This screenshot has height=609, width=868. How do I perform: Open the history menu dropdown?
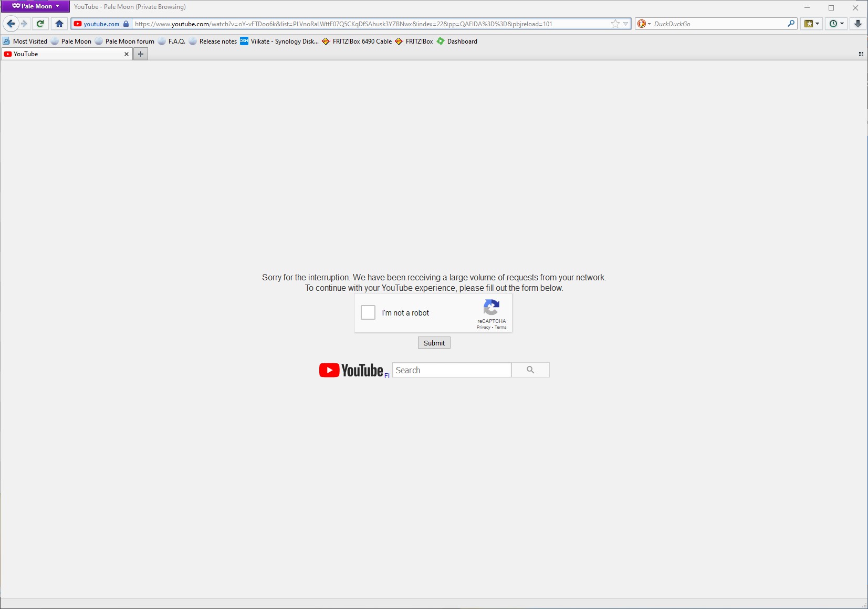(x=841, y=24)
